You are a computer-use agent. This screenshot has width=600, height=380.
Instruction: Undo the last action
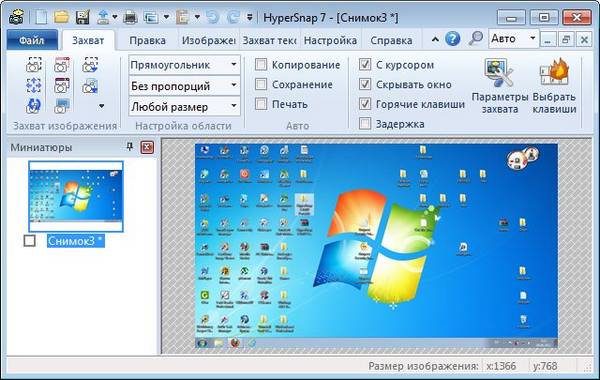(x=212, y=17)
